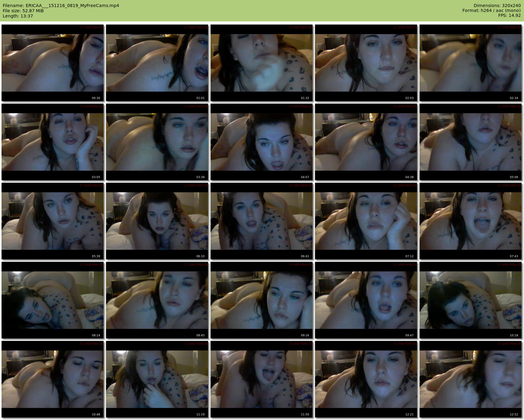The image size is (524, 420).
Task: Pick the thumbnail labeled 09:47
Action: click(366, 300)
